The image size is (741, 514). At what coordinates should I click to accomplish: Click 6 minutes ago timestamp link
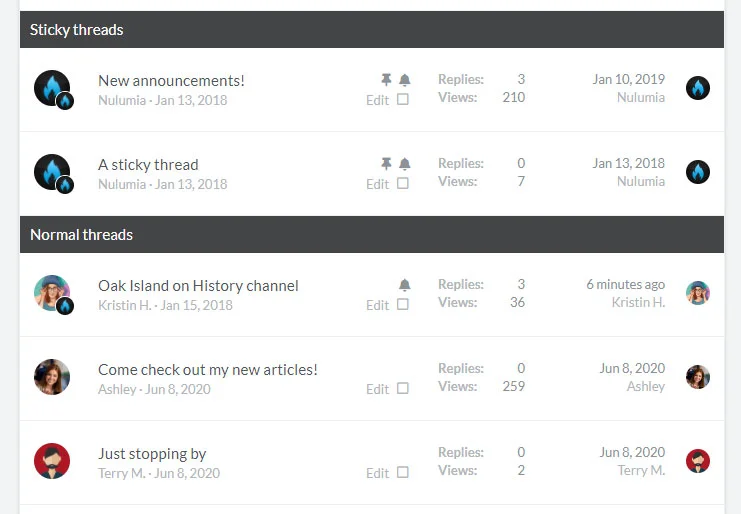pos(625,284)
